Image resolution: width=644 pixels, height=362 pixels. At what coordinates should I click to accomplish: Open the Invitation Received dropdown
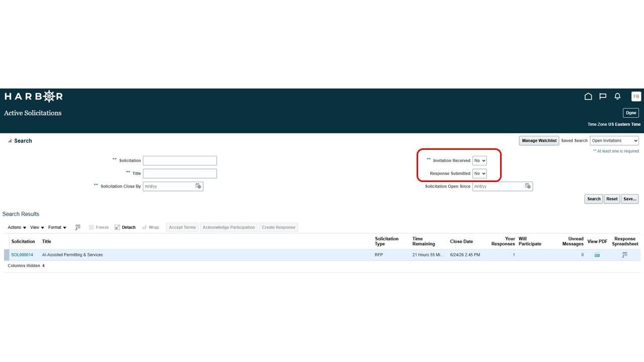coord(479,160)
